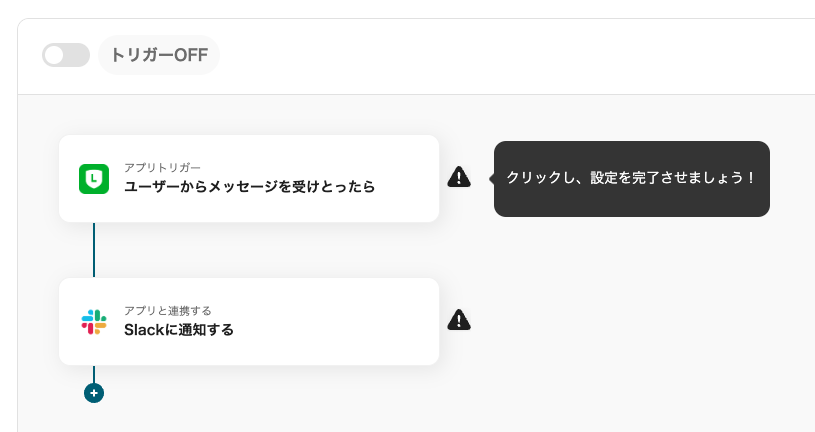Click the colorful Slack logo icon
815x432 pixels.
(94, 322)
